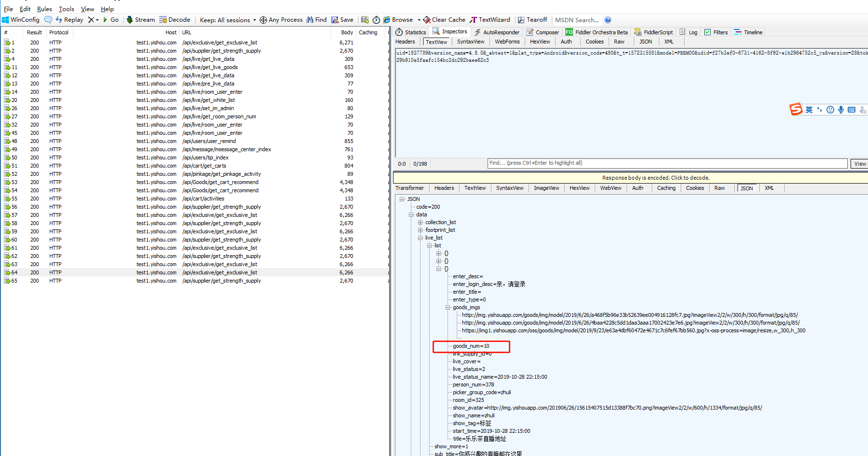Open the Rules menu
The image size is (868, 456).
click(44, 9)
